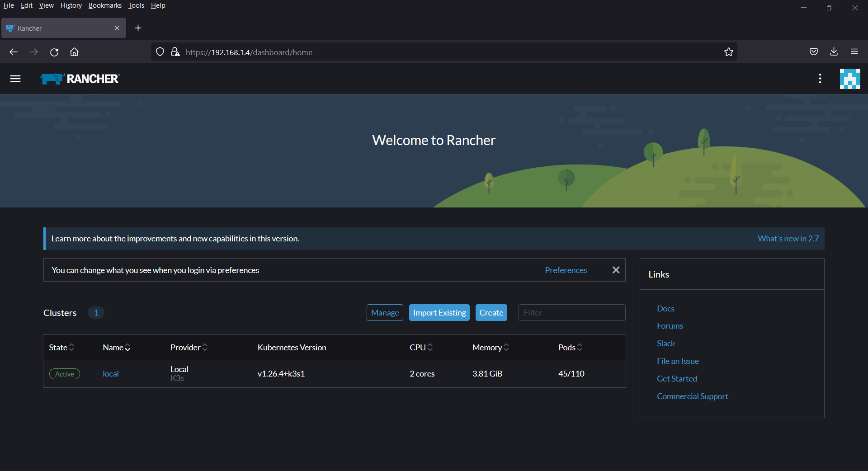Open the browser downloads panel

834,52
